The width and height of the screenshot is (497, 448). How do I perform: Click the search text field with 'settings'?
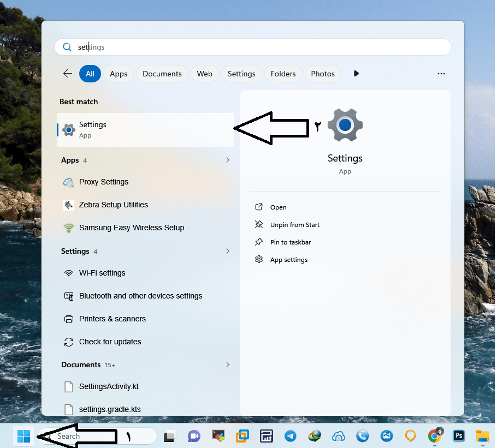tap(253, 47)
